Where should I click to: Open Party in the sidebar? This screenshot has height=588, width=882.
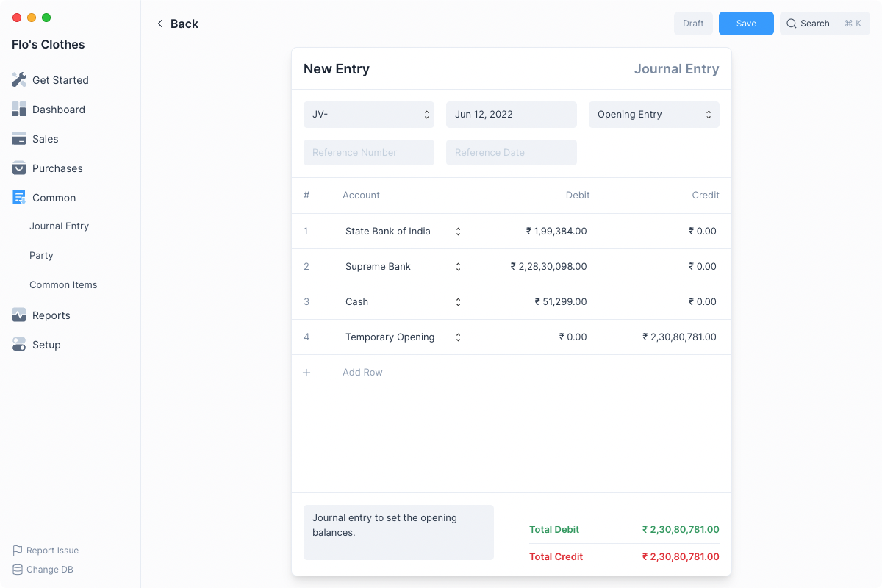pos(41,256)
